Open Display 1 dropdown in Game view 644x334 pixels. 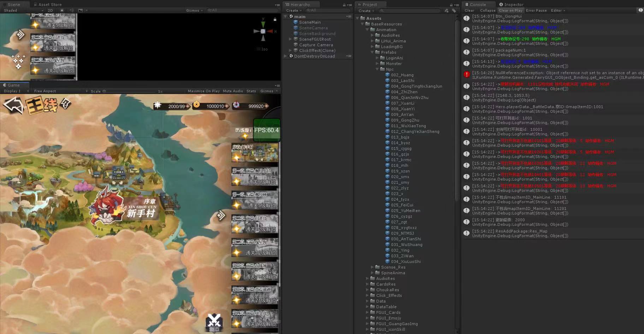[x=16, y=91]
